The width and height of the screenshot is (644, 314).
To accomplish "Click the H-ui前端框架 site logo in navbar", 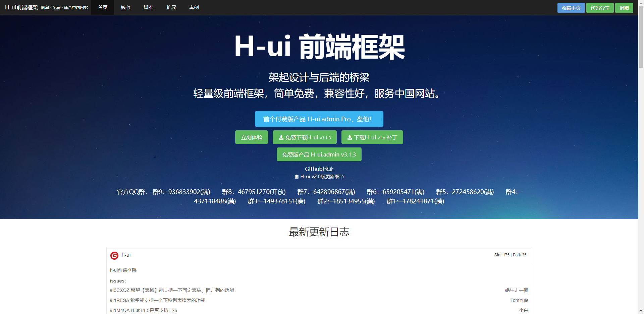I will 21,7.
